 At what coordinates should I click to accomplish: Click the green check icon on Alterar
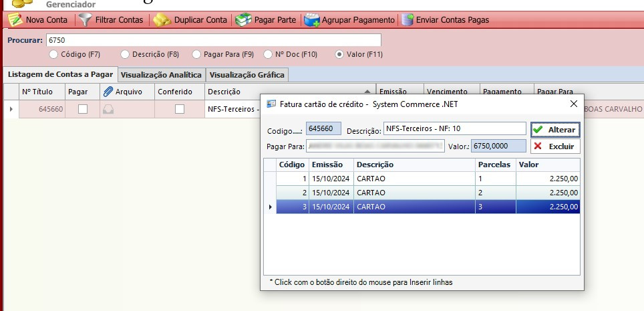[538, 130]
